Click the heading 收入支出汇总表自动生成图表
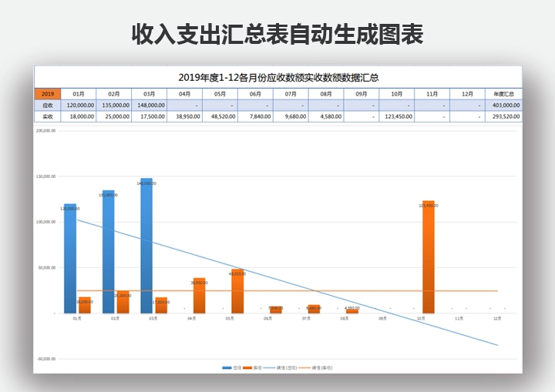 [277, 35]
